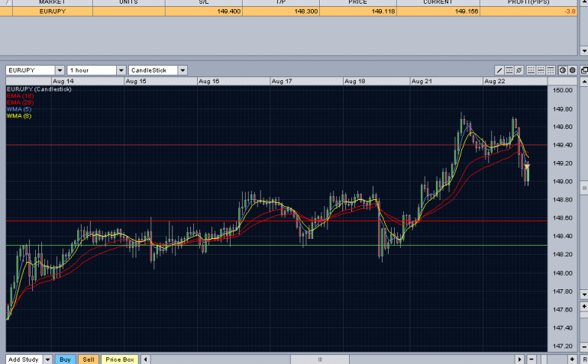Viewport: 588px width, 364px height.
Task: Open the CandleStick chart type dropdown arrow
Action: (x=183, y=70)
